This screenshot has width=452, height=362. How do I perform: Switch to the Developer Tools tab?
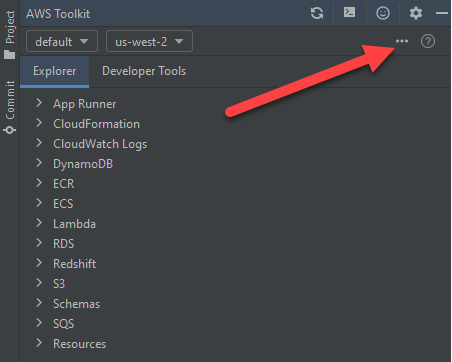(144, 71)
